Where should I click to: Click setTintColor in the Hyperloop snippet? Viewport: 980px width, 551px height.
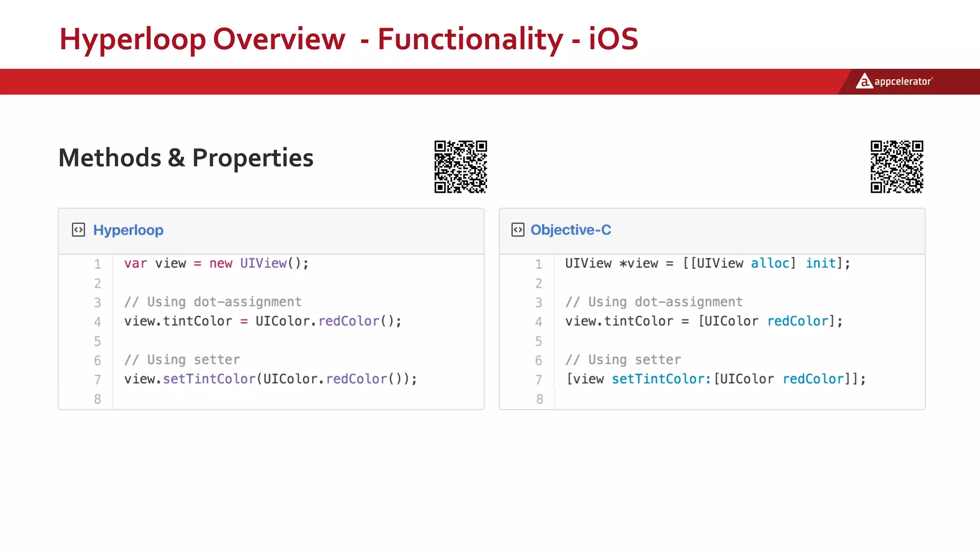tap(209, 379)
